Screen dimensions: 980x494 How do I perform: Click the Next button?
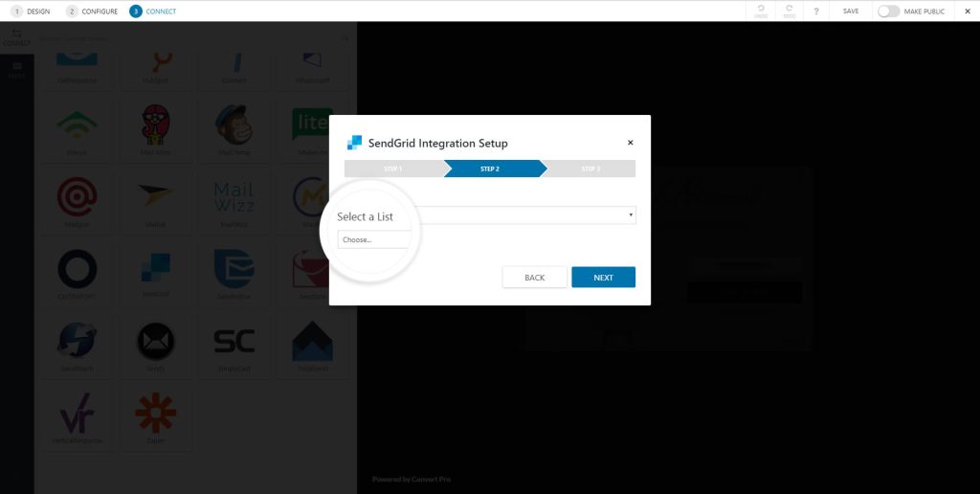603,278
